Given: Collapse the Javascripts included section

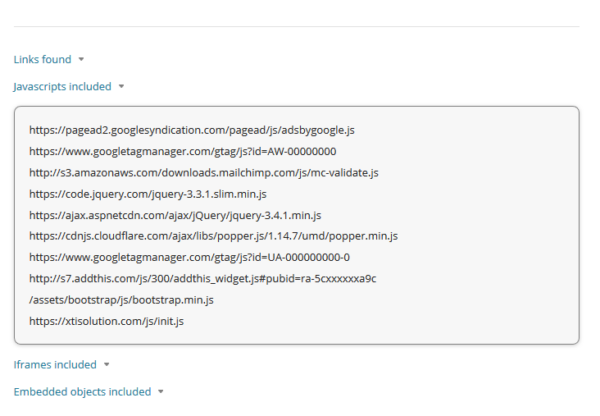Looking at the screenshot, I should [x=62, y=86].
